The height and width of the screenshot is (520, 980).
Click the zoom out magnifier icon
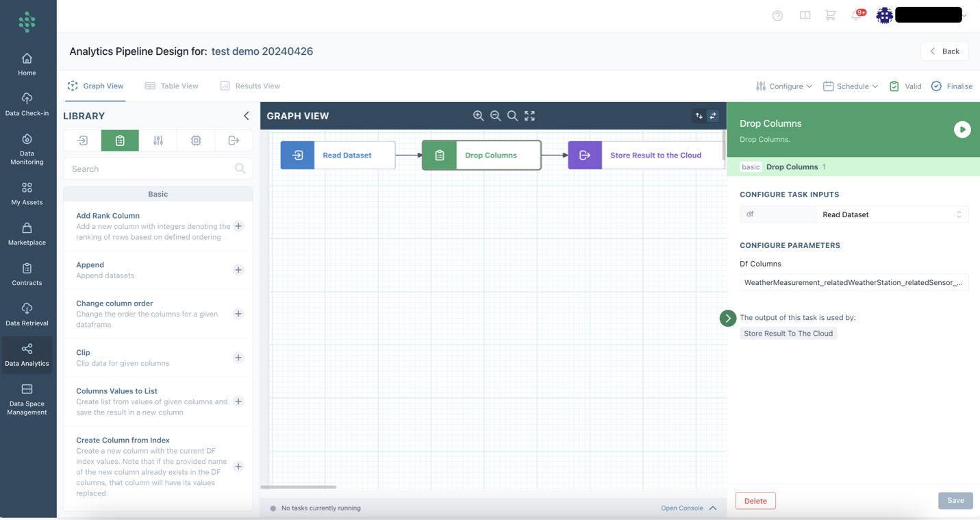[x=495, y=116]
